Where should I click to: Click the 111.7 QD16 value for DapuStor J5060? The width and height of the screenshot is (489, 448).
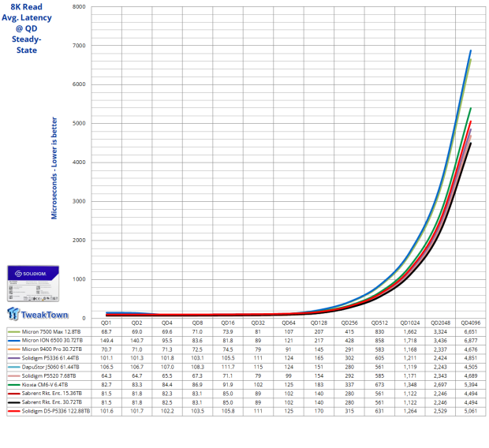click(x=228, y=367)
